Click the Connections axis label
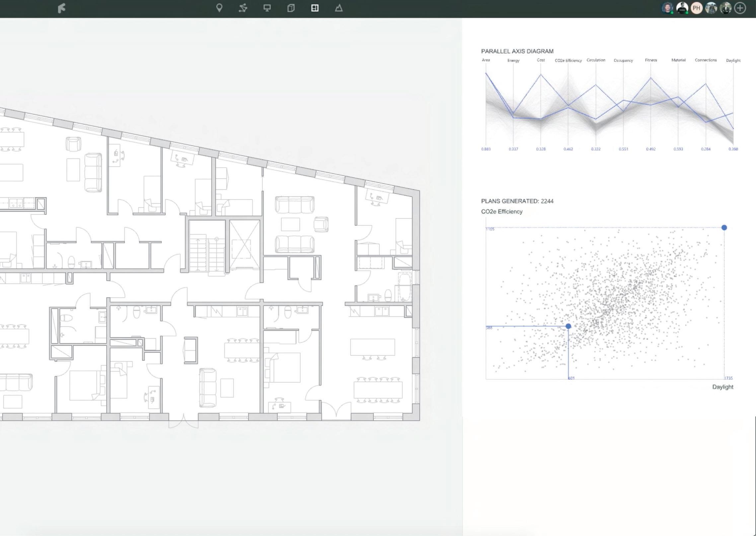This screenshot has height=536, width=756. click(x=706, y=60)
